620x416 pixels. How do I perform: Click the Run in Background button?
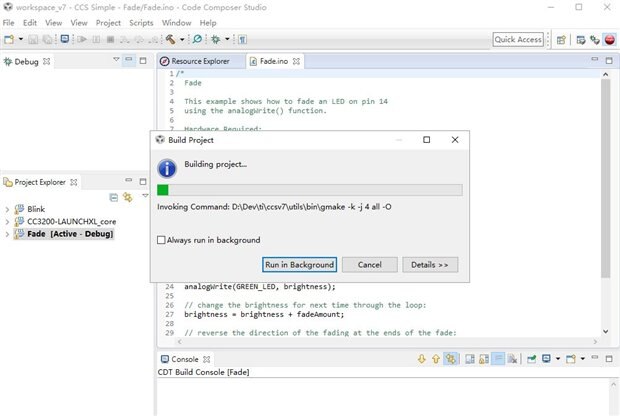(x=298, y=265)
